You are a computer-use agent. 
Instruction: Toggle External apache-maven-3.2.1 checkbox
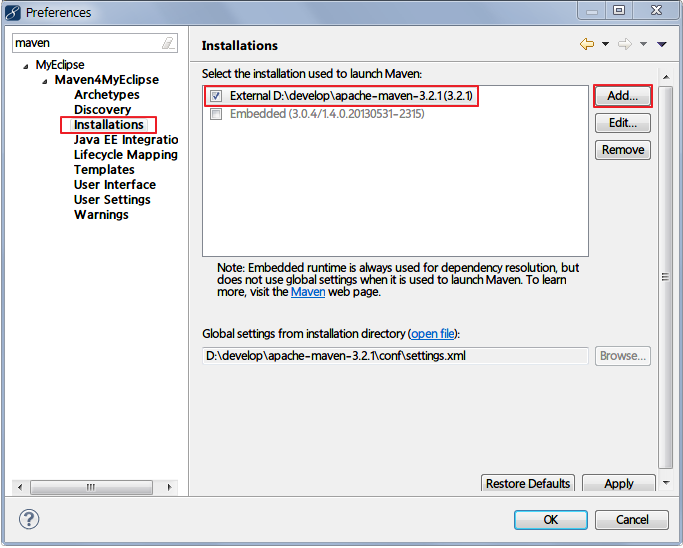tap(216, 96)
